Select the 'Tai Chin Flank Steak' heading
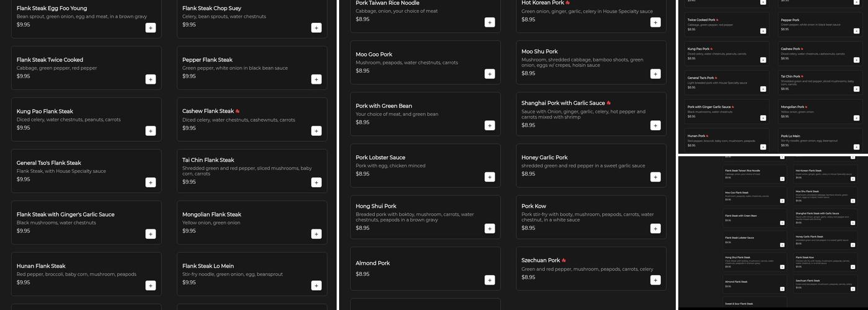Image resolution: width=868 pixels, height=310 pixels. click(208, 160)
